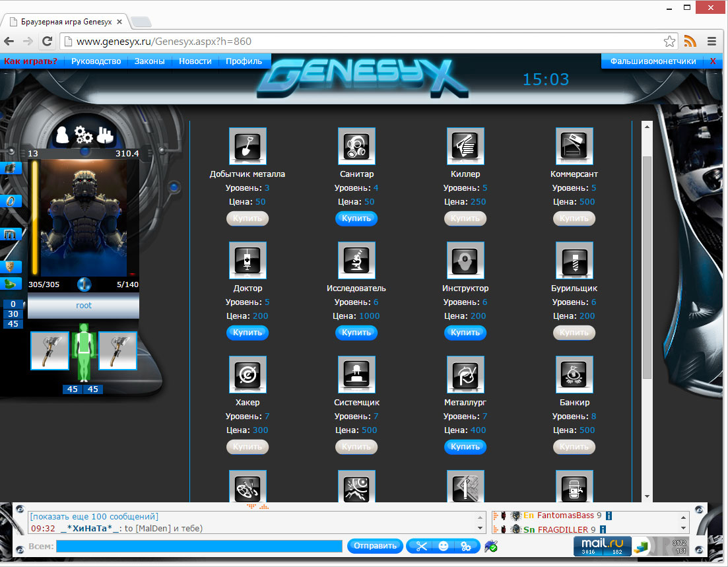Click the blue info ball under avatar
The width and height of the screenshot is (728, 567).
click(x=84, y=284)
